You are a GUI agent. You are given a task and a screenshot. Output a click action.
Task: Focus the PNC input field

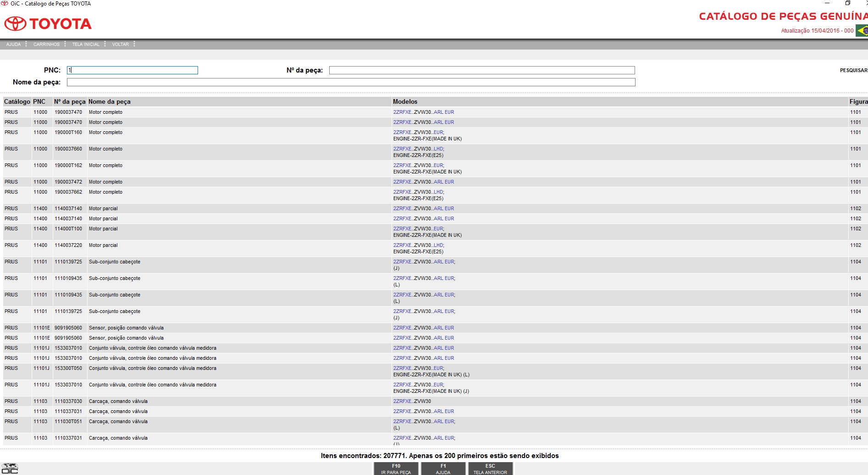pyautogui.click(x=133, y=70)
